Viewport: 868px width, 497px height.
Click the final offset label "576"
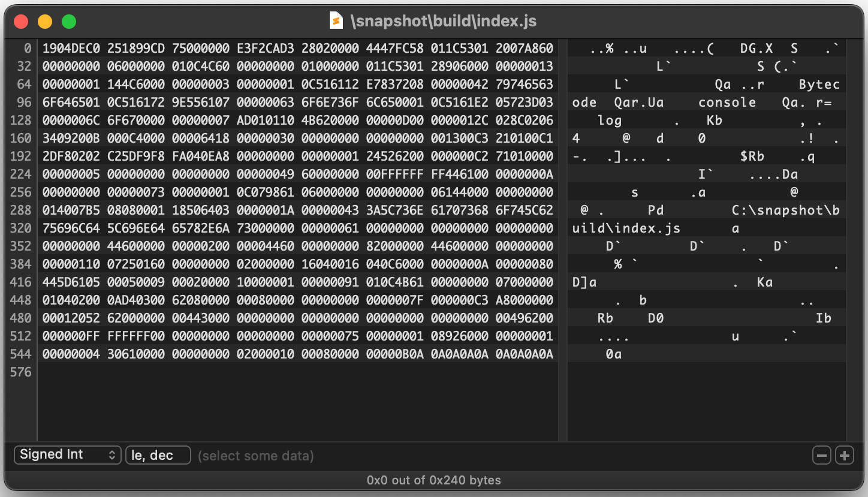(21, 372)
